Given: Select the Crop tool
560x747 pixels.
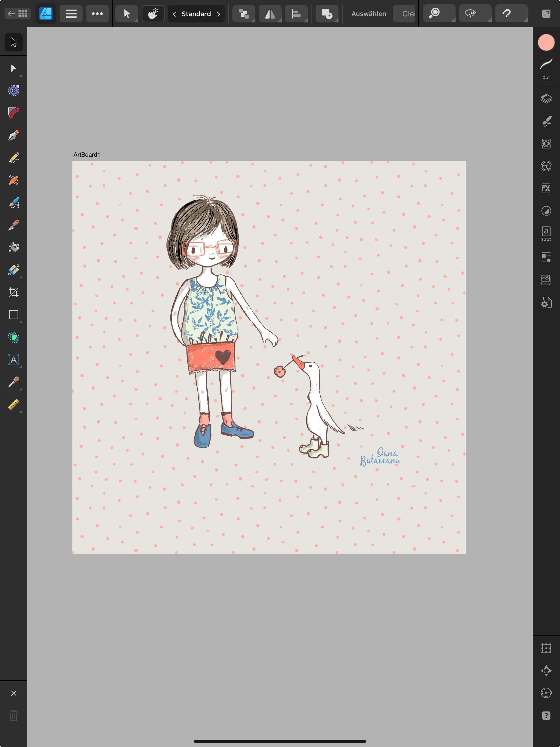Looking at the screenshot, I should (x=13, y=292).
